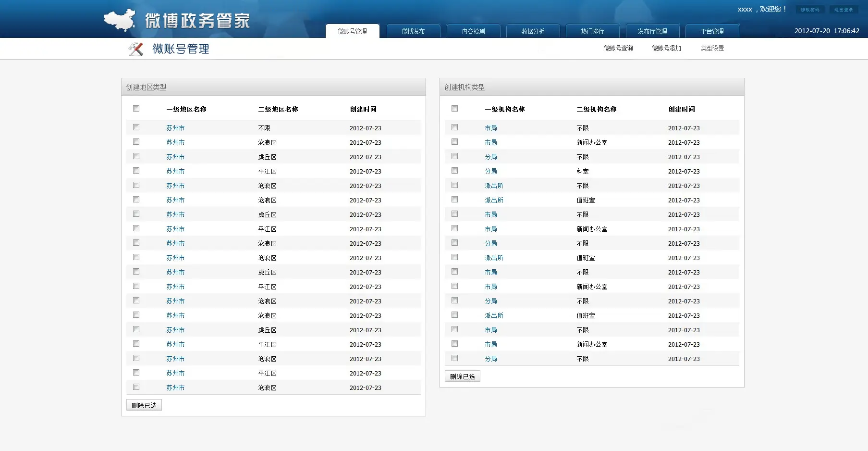This screenshot has height=451, width=868.
Task: Open the 微账号添加 submenu
Action: click(666, 48)
